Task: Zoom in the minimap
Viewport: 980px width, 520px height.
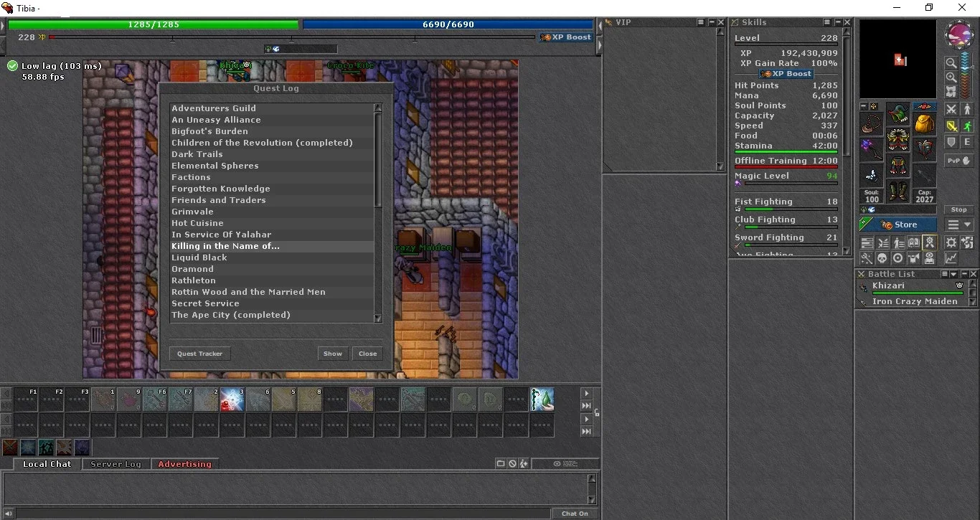Action: pyautogui.click(x=951, y=77)
